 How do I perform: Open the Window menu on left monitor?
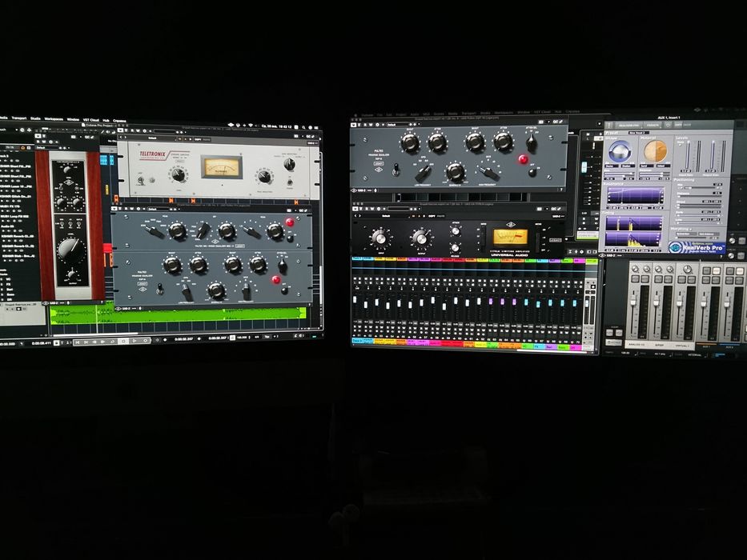[x=73, y=119]
